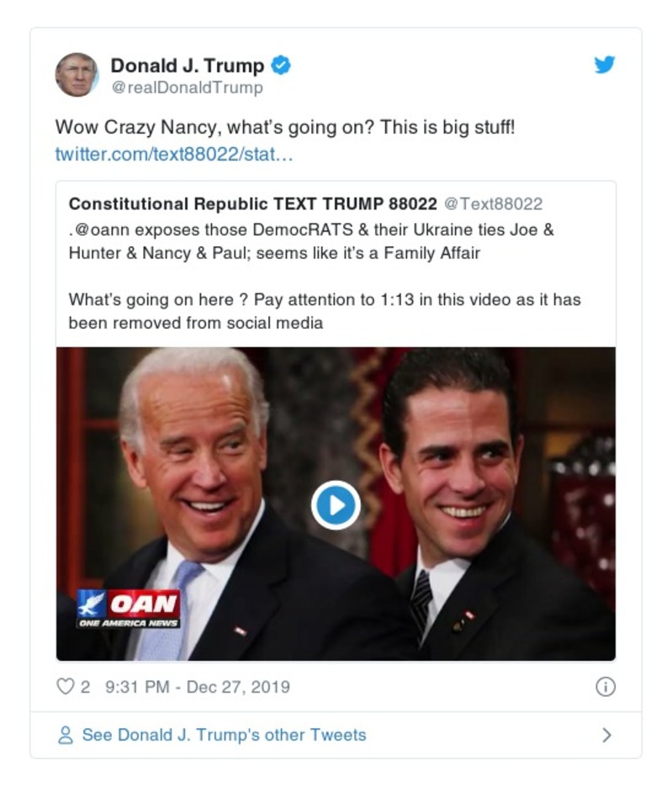Image resolution: width=672 pixels, height=786 pixels.
Task: Click the Twitter bird logo
Action: click(605, 63)
